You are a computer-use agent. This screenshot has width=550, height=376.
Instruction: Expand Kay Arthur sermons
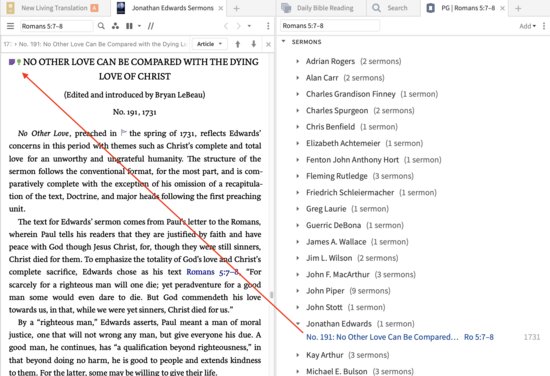(x=297, y=355)
